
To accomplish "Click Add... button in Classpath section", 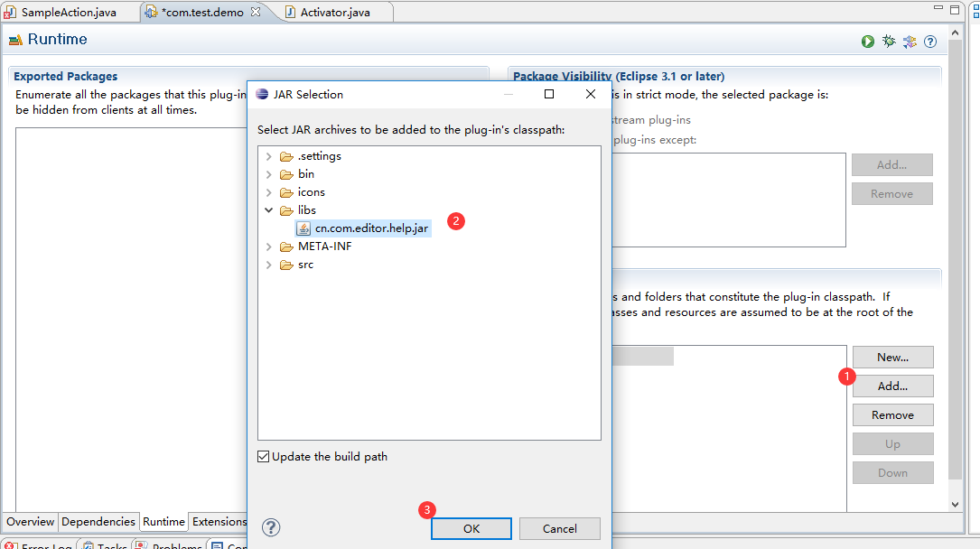I will (892, 386).
